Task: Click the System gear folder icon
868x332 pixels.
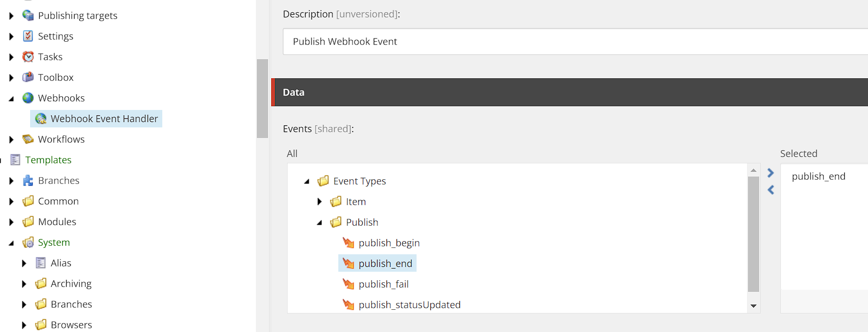Action: [28, 242]
